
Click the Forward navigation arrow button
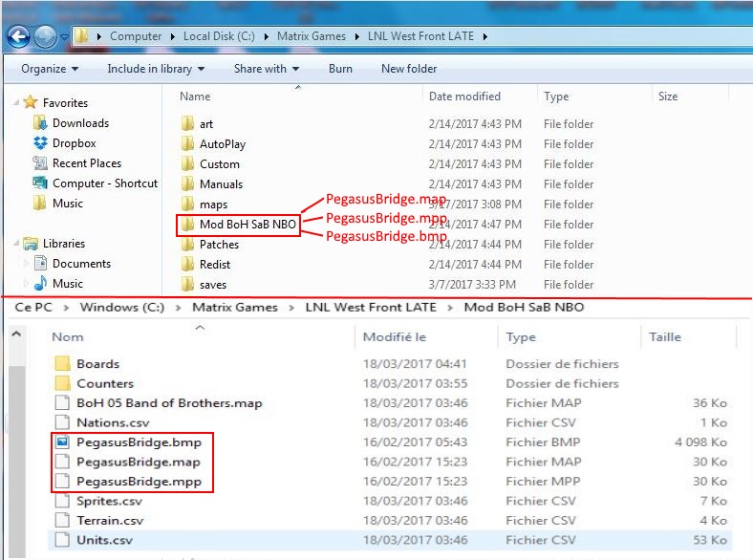pyautogui.click(x=45, y=36)
